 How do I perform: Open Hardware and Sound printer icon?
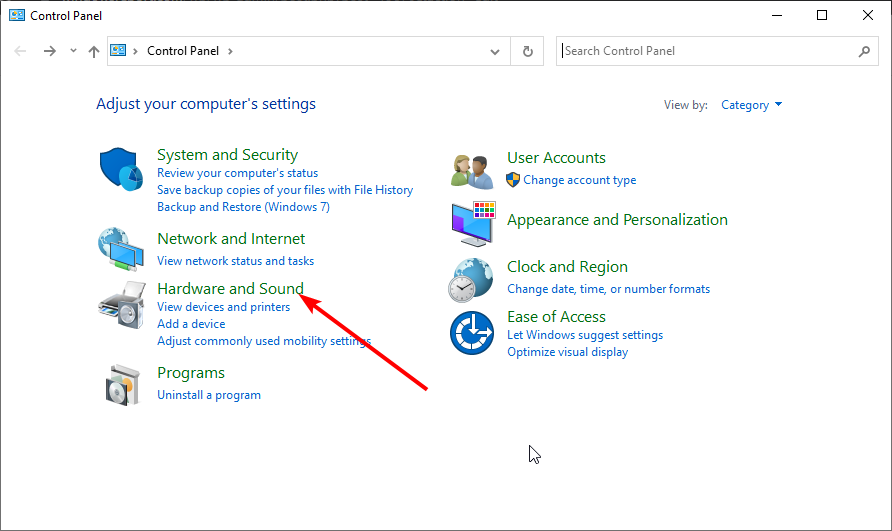[x=122, y=304]
